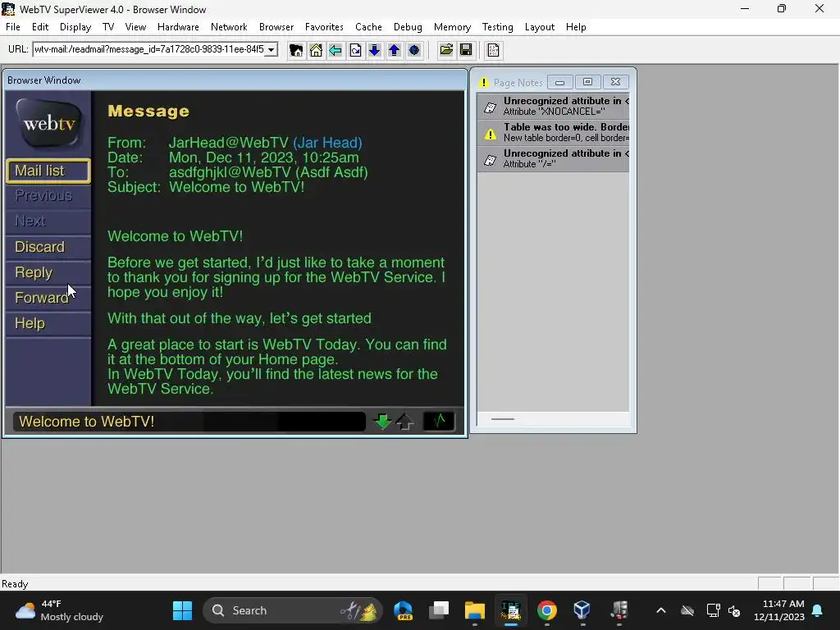Click the Page Notes yellow warning icon

(484, 83)
